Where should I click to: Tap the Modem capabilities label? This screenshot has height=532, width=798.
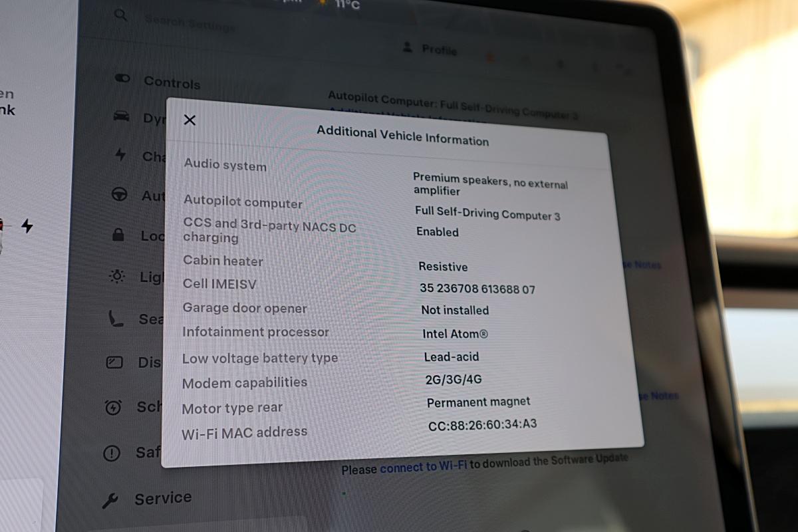pos(245,383)
